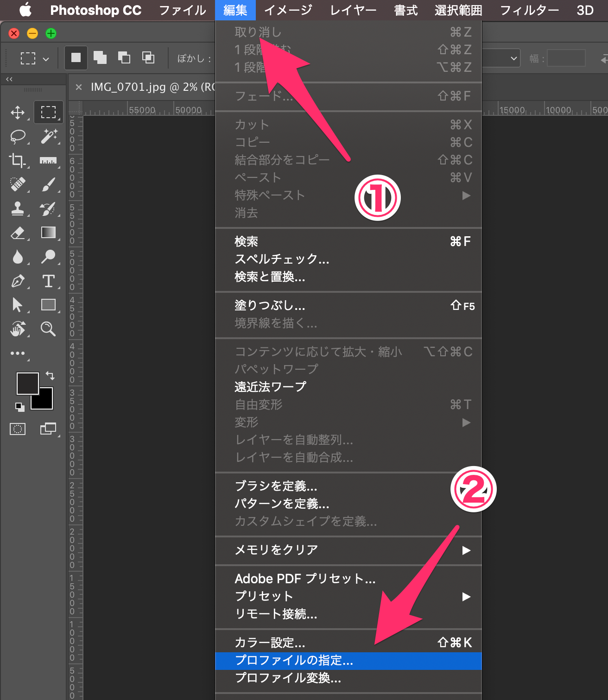Screen dimensions: 608x700
Task: Select the Type tool
Action: click(x=48, y=281)
